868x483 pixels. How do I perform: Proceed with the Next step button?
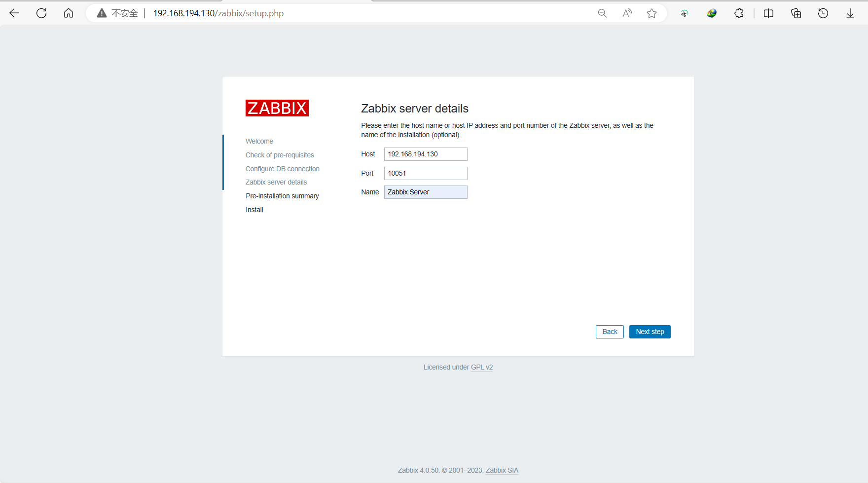click(x=650, y=332)
